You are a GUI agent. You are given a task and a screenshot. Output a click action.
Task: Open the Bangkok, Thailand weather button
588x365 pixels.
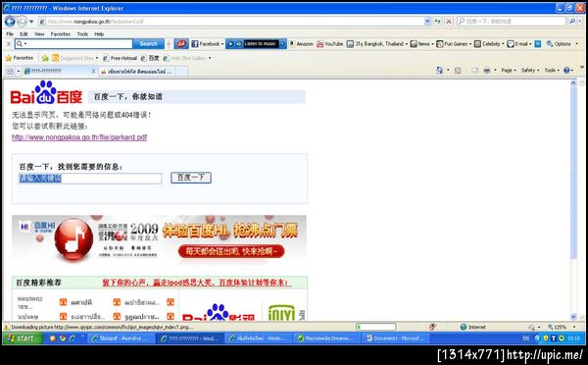click(x=376, y=44)
